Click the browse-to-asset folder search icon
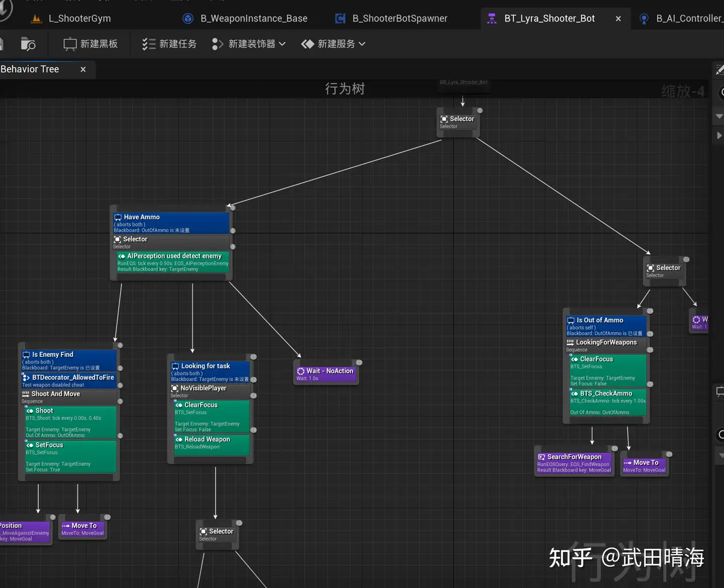The height and width of the screenshot is (588, 724). (28, 44)
